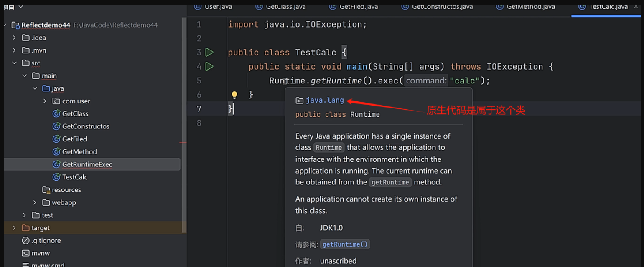Collapse the src folder
Image resolution: width=644 pixels, height=267 pixels.
click(14, 63)
